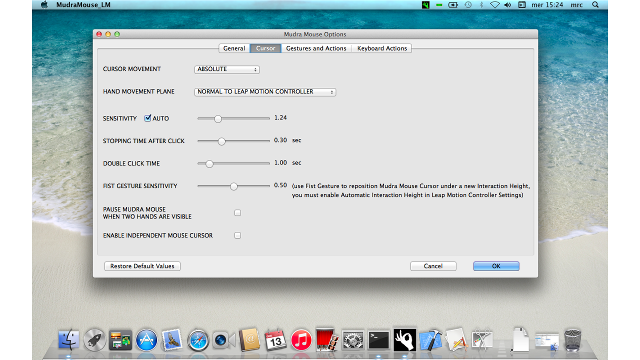Click the sensitivity value 1.24

(280, 118)
